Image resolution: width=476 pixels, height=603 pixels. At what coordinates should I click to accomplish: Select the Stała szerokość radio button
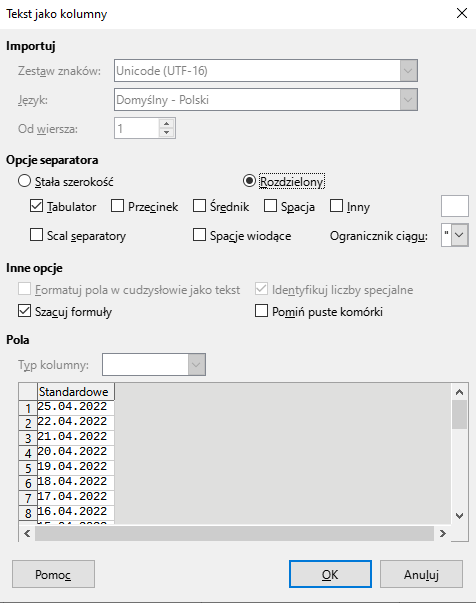tap(24, 181)
